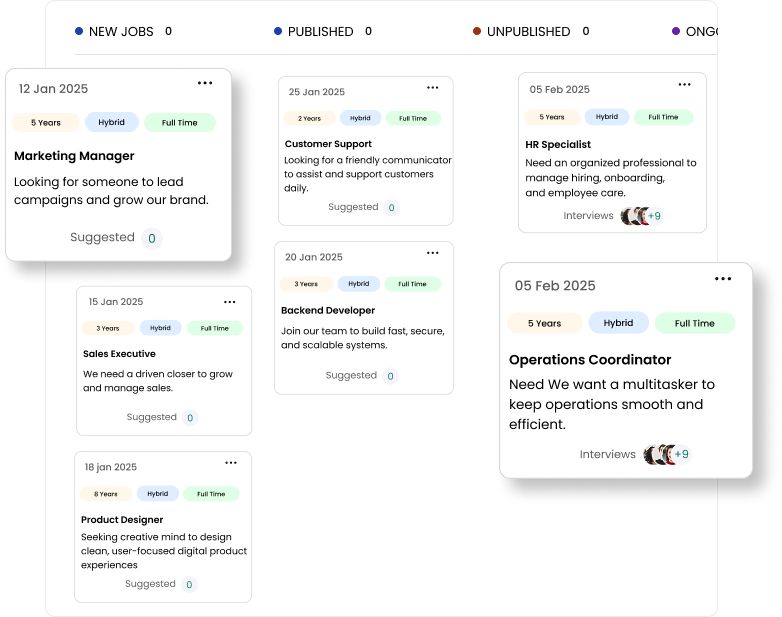782x617 pixels.
Task: Switch to the Published column tab
Action: point(320,32)
